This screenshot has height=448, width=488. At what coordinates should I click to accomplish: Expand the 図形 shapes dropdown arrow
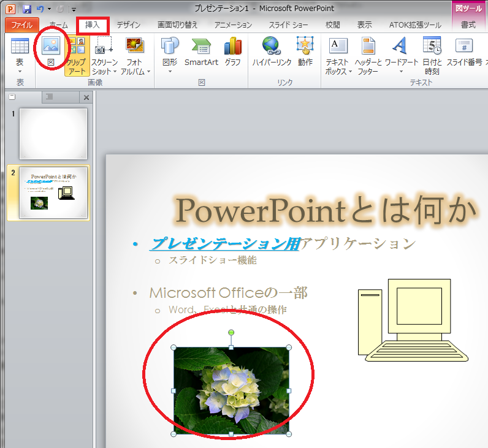(x=170, y=72)
